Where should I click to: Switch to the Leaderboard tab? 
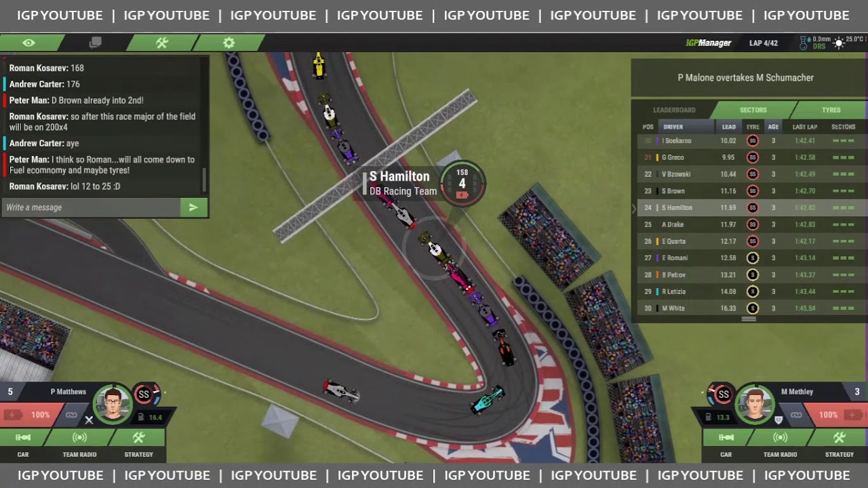[674, 110]
